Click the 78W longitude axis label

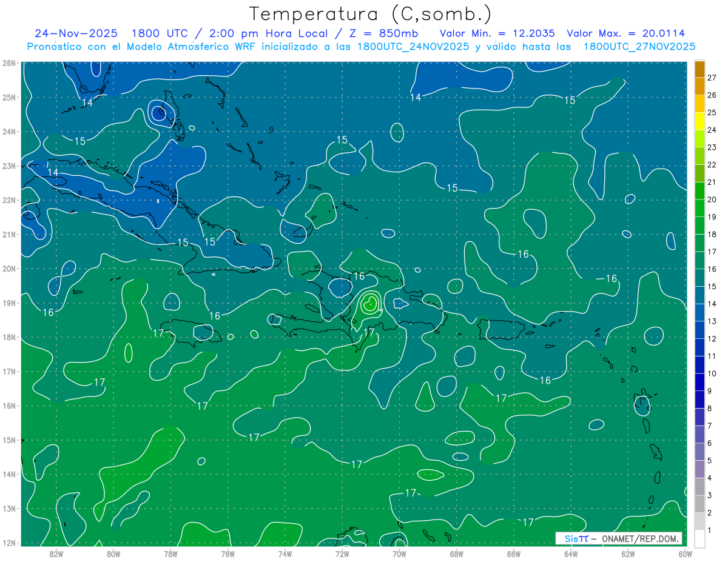click(x=170, y=554)
